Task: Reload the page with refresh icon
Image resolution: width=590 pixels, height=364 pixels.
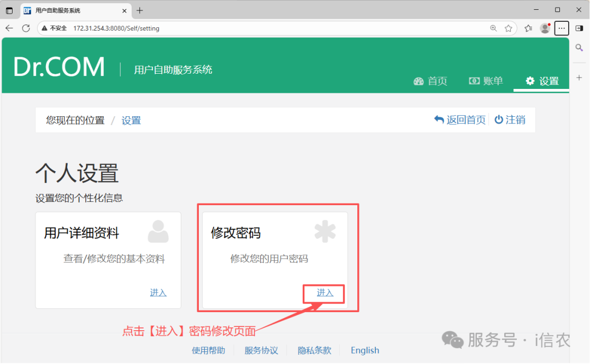Action: click(x=26, y=28)
